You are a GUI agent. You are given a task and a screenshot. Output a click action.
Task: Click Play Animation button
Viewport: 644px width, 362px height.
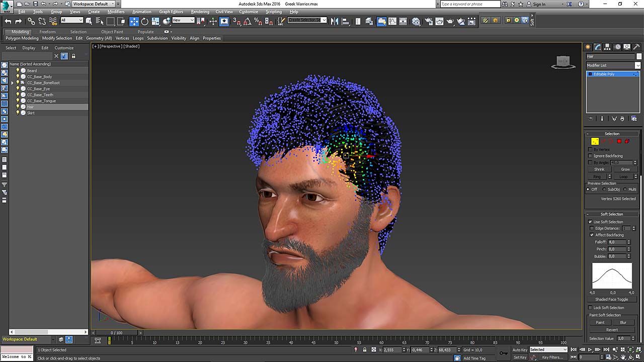(590, 349)
